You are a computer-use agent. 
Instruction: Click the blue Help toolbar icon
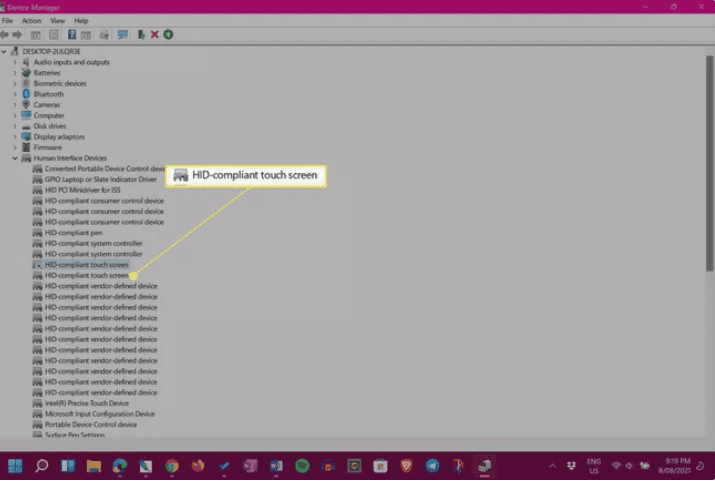click(x=72, y=34)
